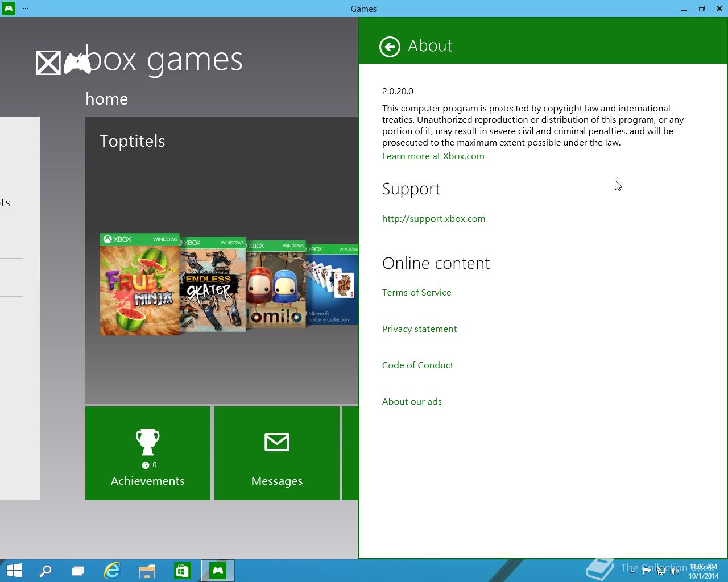The height and width of the screenshot is (582, 728).
Task: Open the Store app from taskbar
Action: [x=182, y=571]
